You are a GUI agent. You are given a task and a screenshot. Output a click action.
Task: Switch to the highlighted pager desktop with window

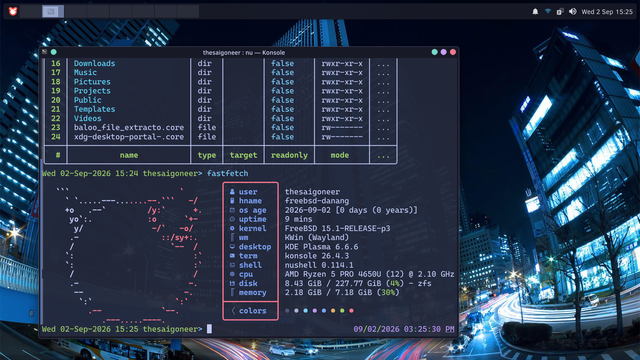[x=53, y=11]
